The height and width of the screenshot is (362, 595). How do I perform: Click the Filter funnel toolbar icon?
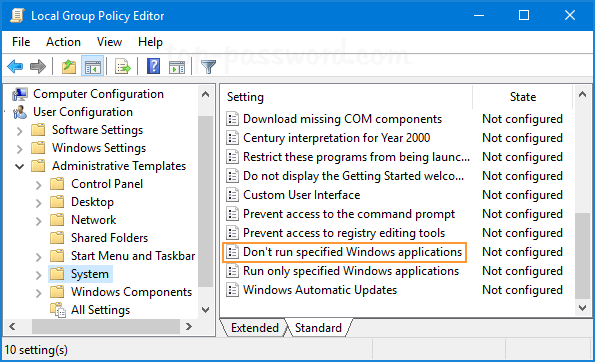tap(208, 67)
